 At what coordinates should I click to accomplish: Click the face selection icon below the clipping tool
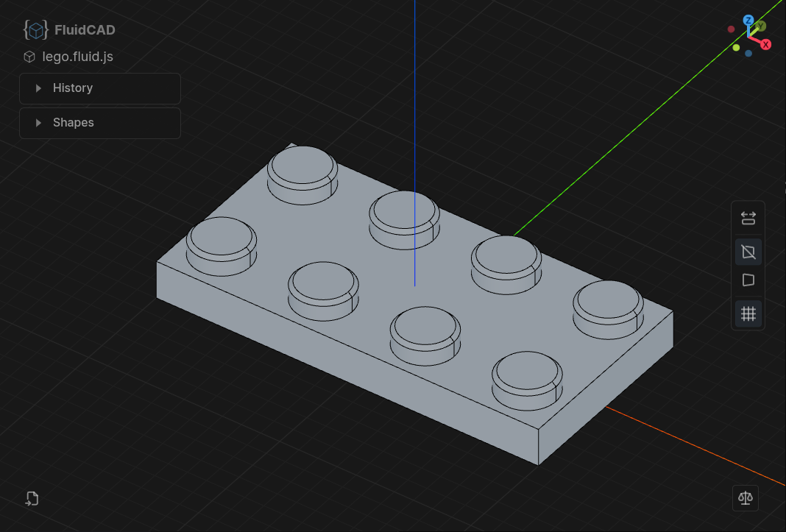(x=748, y=280)
